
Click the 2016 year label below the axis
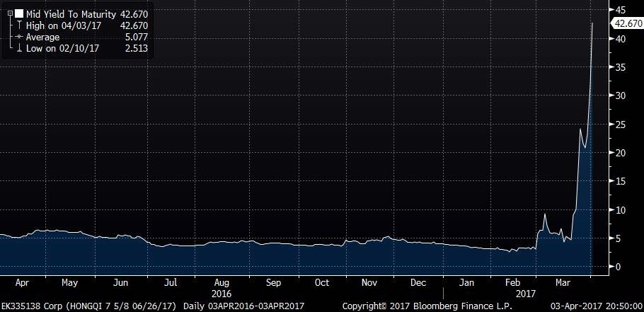(222, 294)
